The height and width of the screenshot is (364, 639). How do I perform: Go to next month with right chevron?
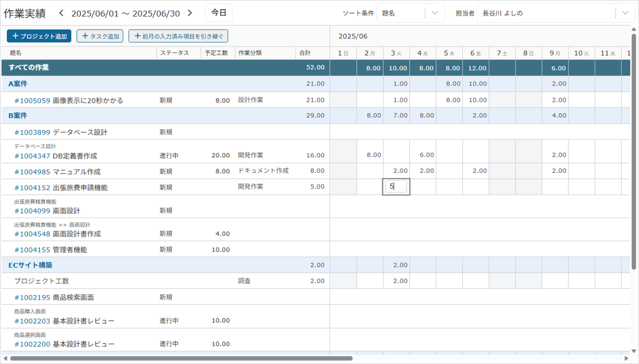point(191,13)
